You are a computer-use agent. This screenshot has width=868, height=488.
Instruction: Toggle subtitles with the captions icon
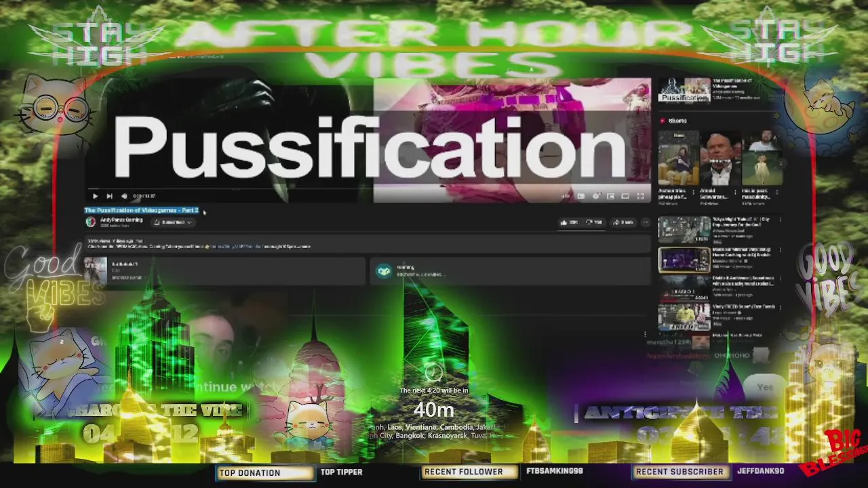point(581,196)
